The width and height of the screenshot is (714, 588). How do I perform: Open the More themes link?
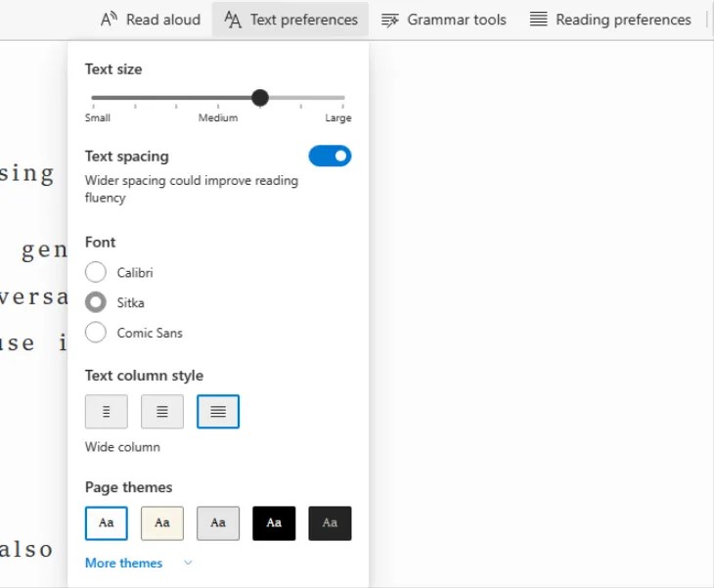(x=123, y=563)
